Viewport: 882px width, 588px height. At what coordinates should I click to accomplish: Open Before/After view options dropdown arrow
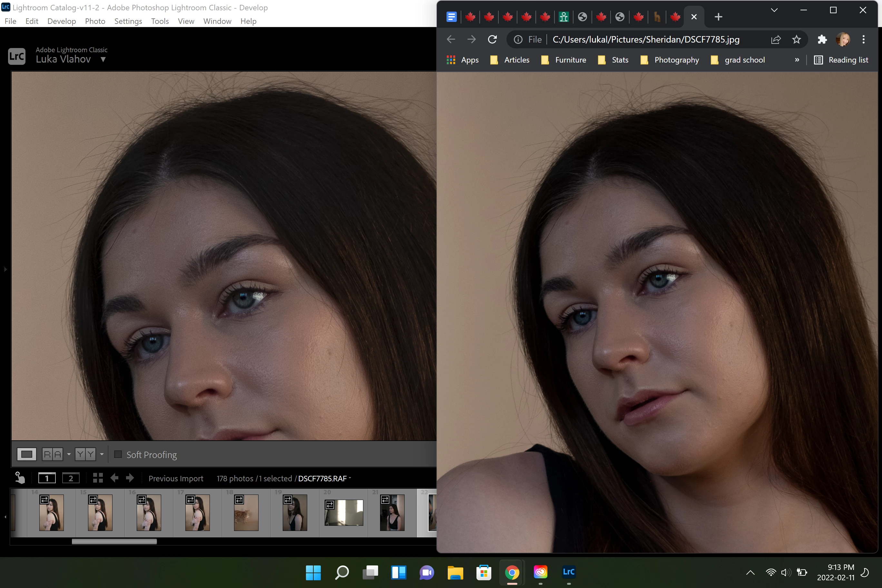102,455
